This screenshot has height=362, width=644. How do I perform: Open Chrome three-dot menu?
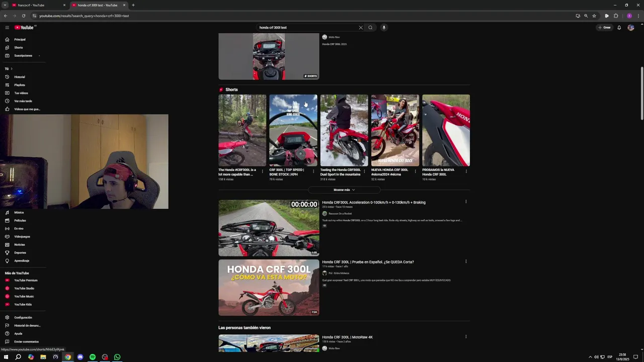638,16
